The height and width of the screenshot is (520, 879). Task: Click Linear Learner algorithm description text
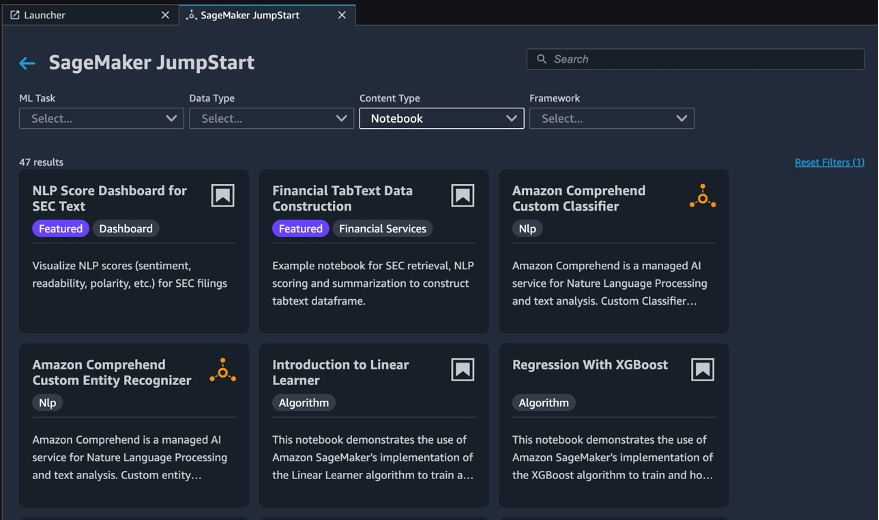tap(373, 457)
